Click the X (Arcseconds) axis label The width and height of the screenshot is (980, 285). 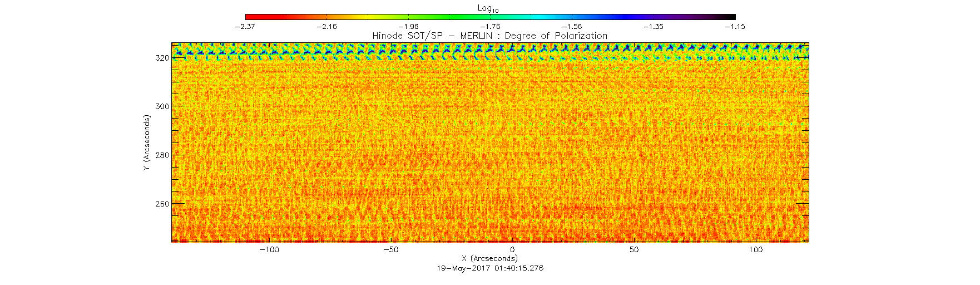tap(489, 258)
